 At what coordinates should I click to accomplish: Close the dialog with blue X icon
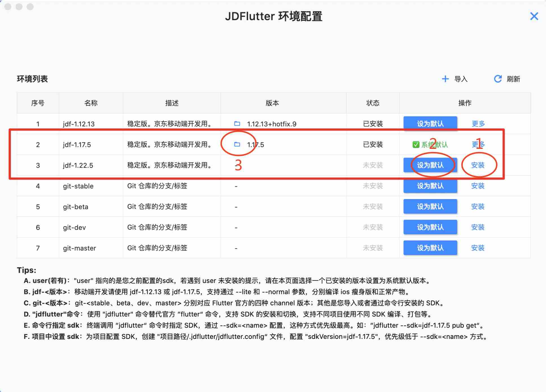pos(534,16)
